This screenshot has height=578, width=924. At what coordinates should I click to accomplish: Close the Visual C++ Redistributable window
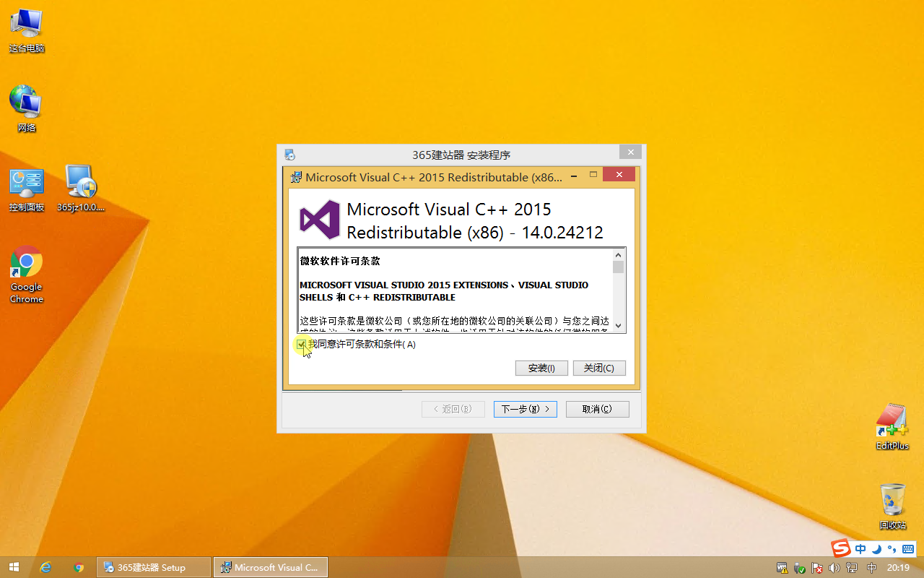tap(619, 175)
